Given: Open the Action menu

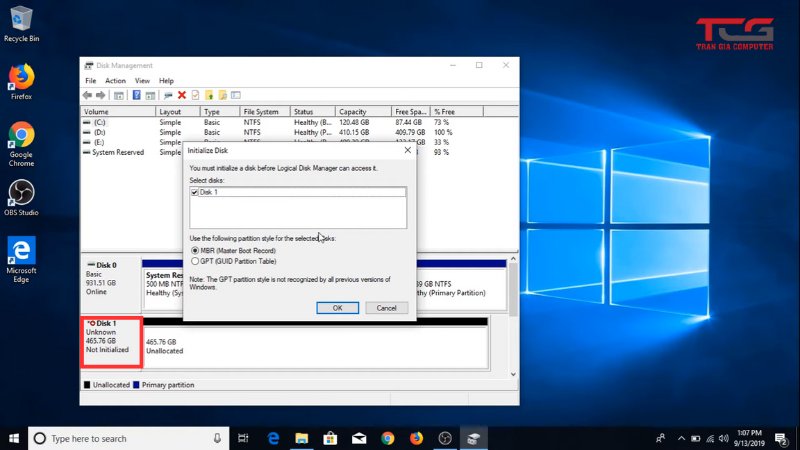Looking at the screenshot, I should pos(115,80).
